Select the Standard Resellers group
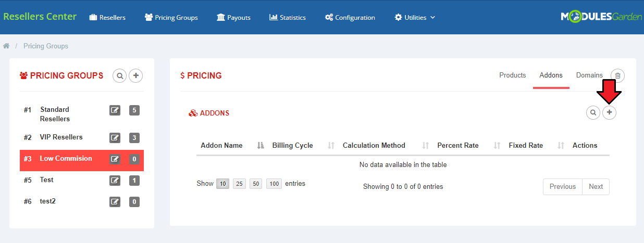The image size is (644, 243). [x=55, y=114]
